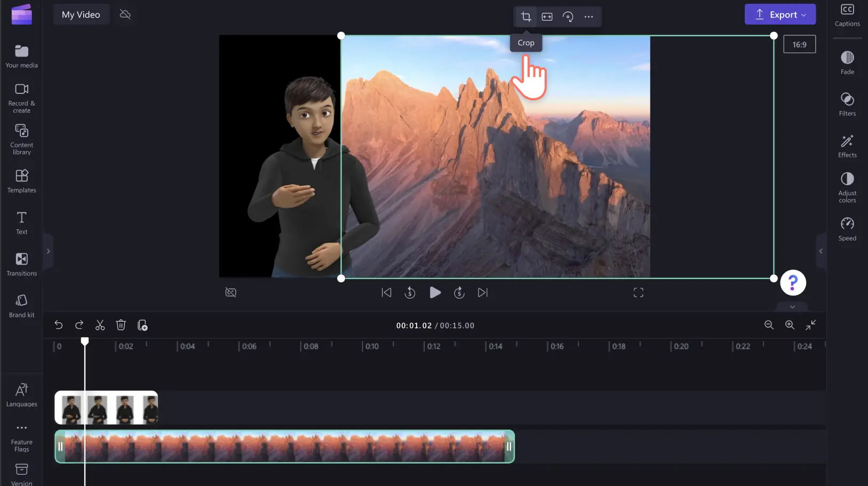Change the 16:9 aspect ratio button
This screenshot has height=486, width=868.
(x=799, y=44)
